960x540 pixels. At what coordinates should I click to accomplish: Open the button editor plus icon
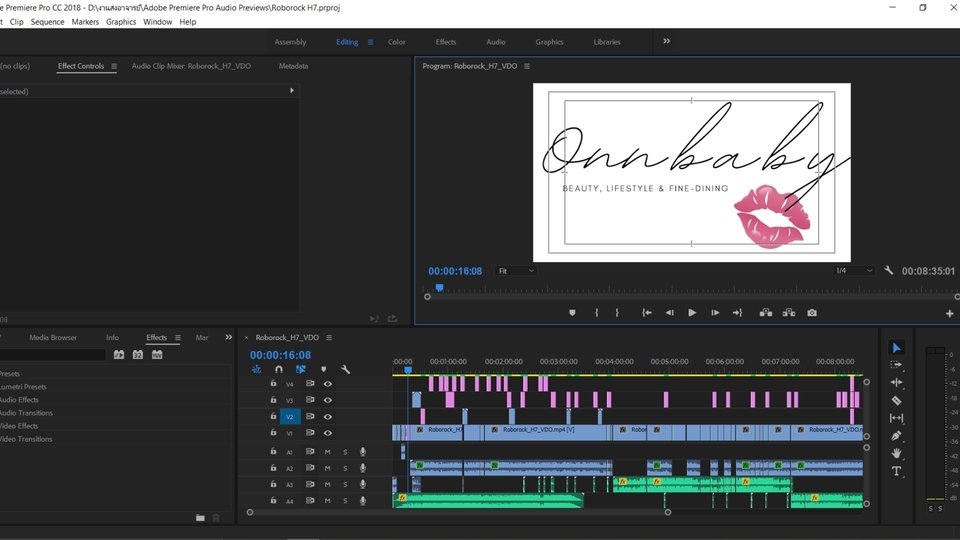(949, 313)
